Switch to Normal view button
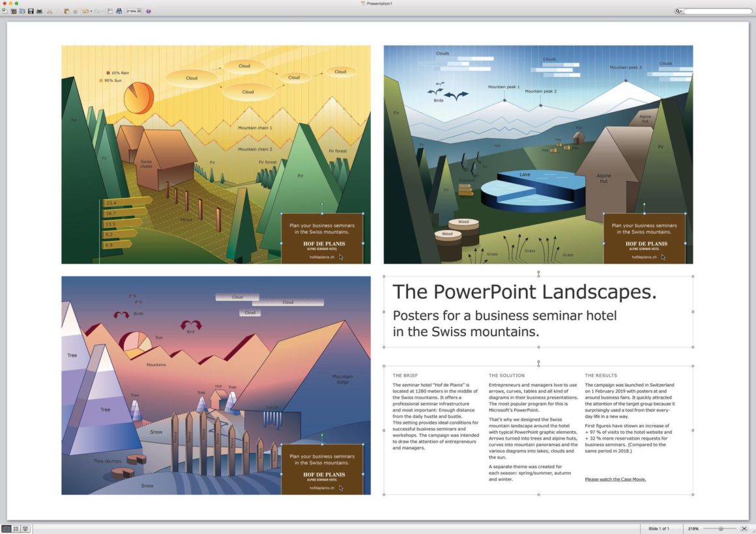 pyautogui.click(x=7, y=529)
